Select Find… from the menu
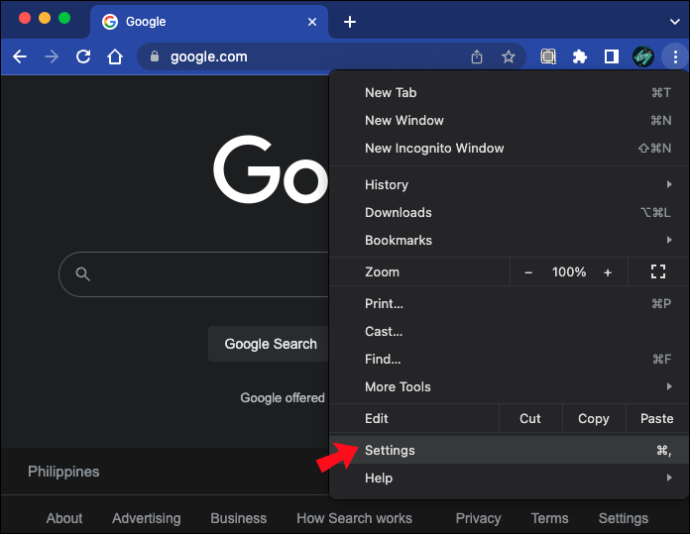 tap(509, 359)
